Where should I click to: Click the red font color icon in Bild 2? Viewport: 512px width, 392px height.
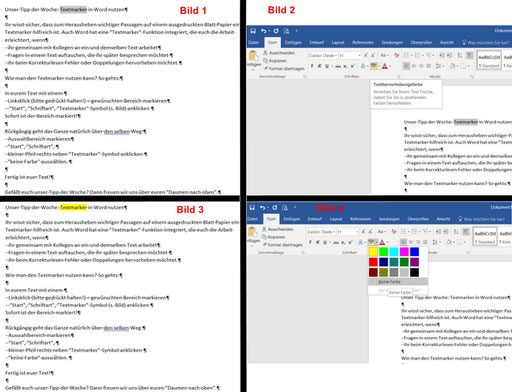(x=385, y=66)
